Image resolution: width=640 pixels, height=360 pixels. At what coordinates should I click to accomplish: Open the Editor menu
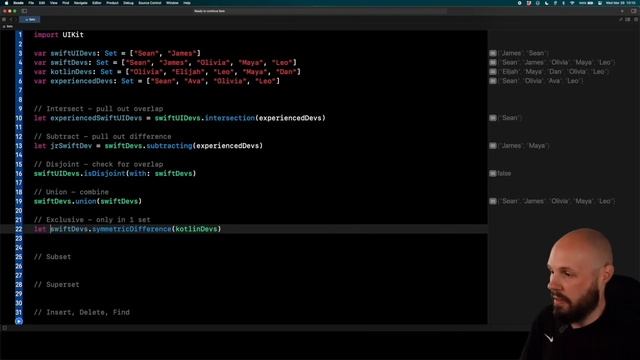pos(97,3)
